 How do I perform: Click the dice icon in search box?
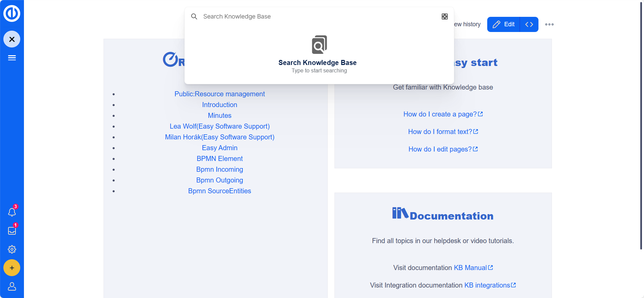click(x=444, y=16)
